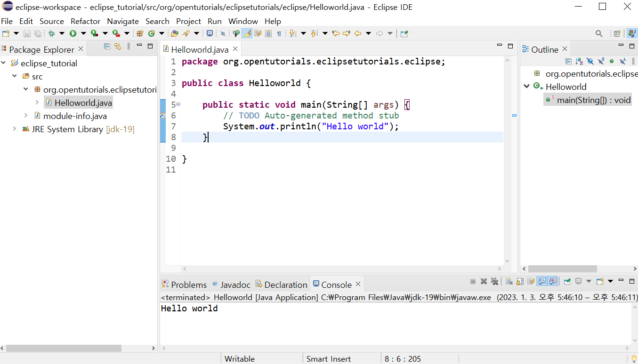Click the Previous Annotation icon
This screenshot has width=638, height=364.
[314, 33]
